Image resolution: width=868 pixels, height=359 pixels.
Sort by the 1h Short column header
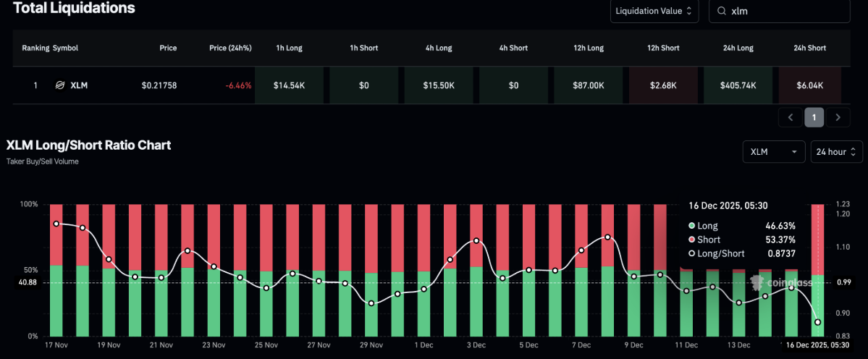pos(363,48)
